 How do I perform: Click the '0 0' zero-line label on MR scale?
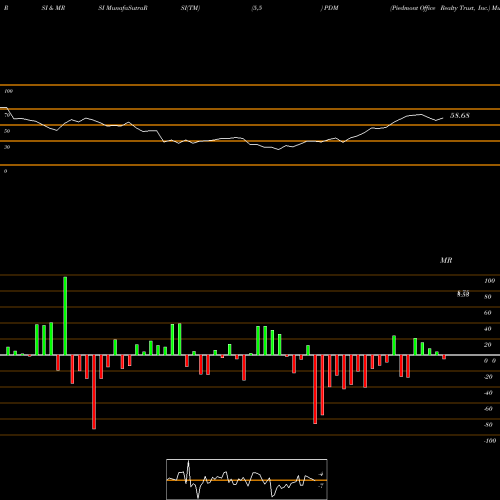pyautogui.click(x=490, y=361)
